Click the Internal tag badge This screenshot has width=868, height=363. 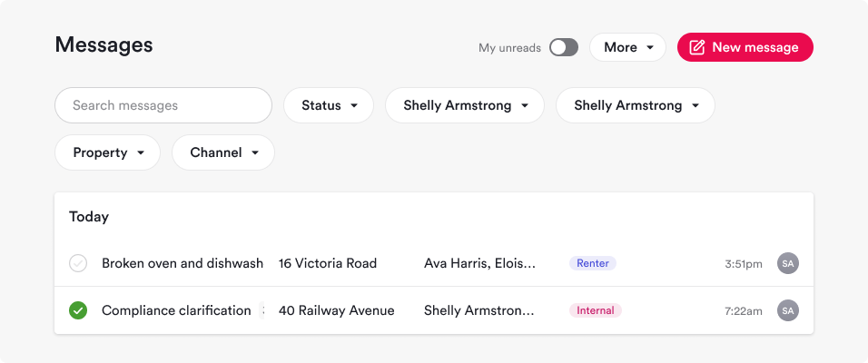596,310
